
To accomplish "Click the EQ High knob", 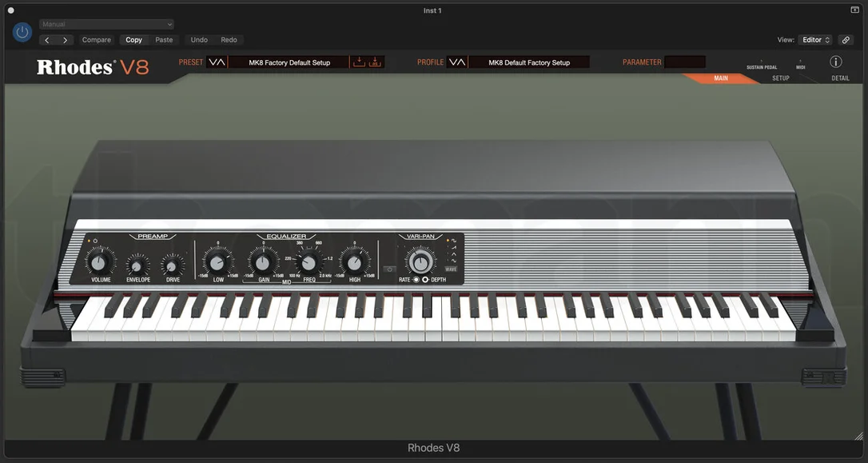I will 354,263.
